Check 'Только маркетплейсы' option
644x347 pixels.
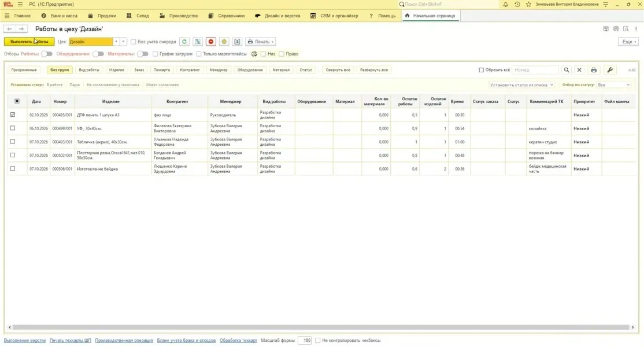pos(199,54)
